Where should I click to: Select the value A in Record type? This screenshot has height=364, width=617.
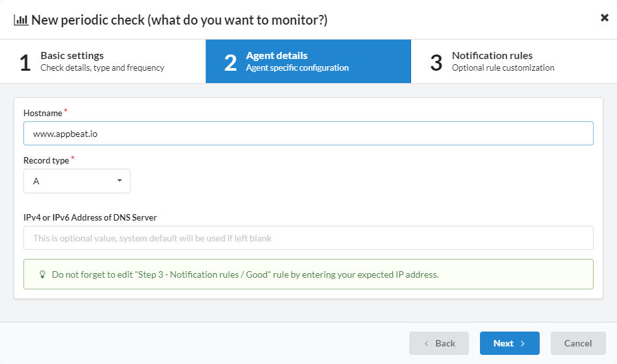[x=36, y=181]
